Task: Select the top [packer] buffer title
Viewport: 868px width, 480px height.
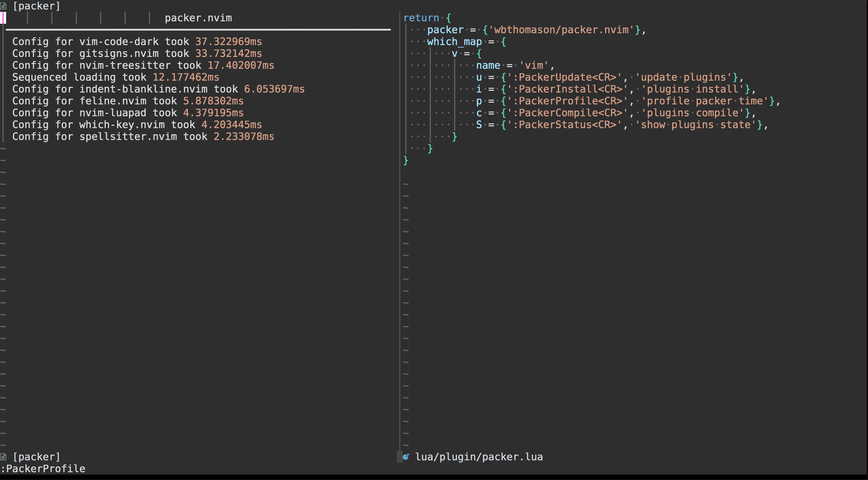Action: pyautogui.click(x=36, y=6)
